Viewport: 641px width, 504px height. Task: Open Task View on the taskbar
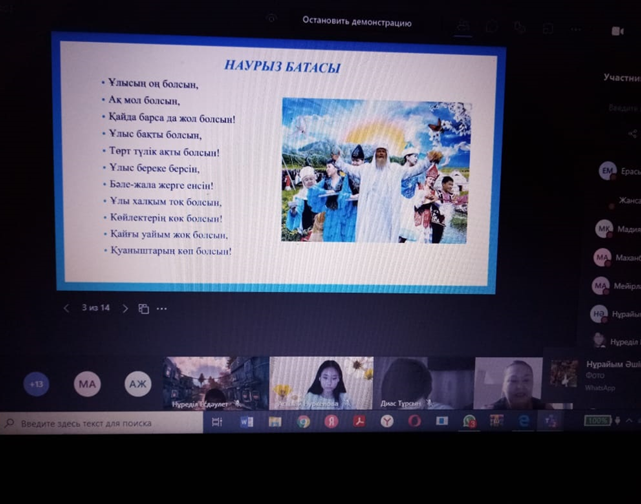click(x=217, y=422)
